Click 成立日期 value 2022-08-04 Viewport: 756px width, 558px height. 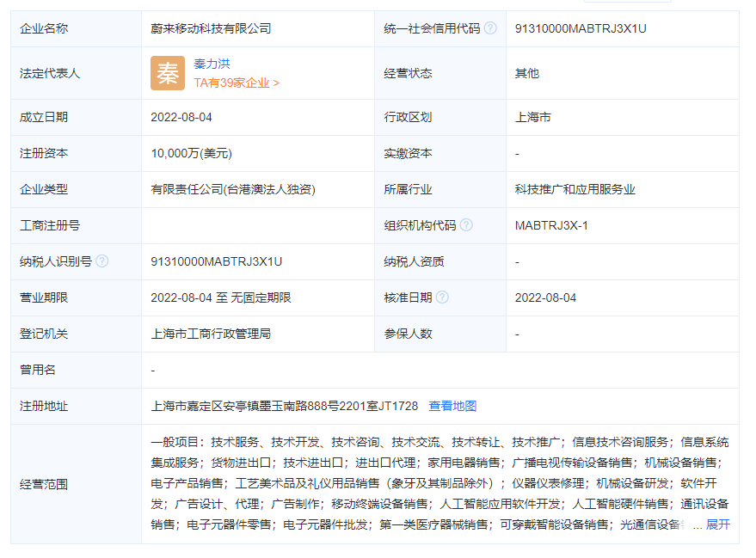click(x=181, y=117)
